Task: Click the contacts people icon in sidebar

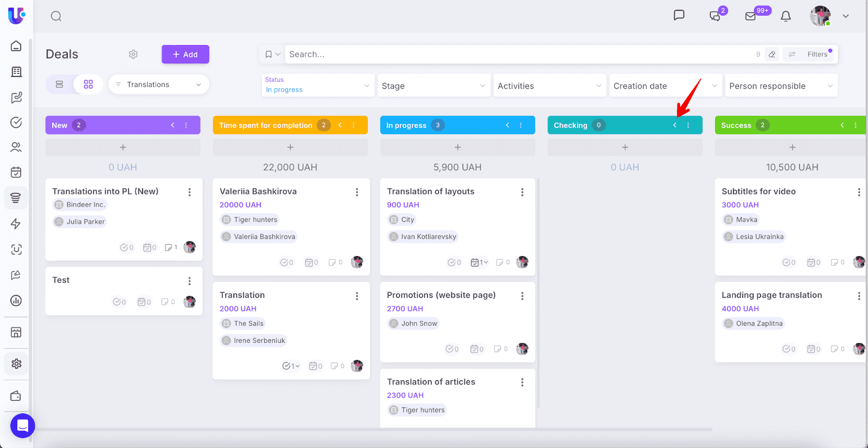Action: (x=16, y=147)
